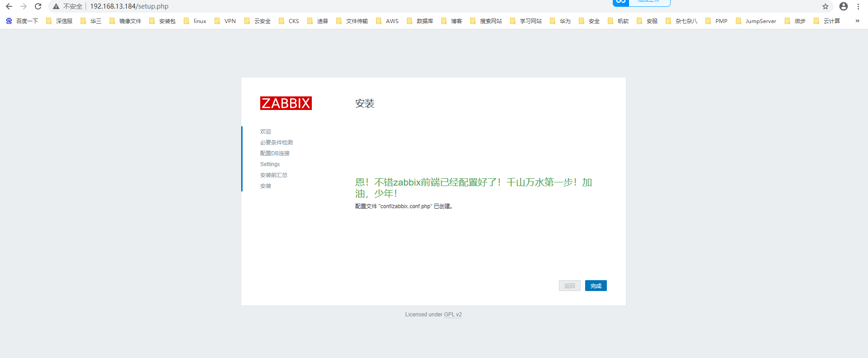Open the 搜索网站 bookmark folder

[486, 21]
